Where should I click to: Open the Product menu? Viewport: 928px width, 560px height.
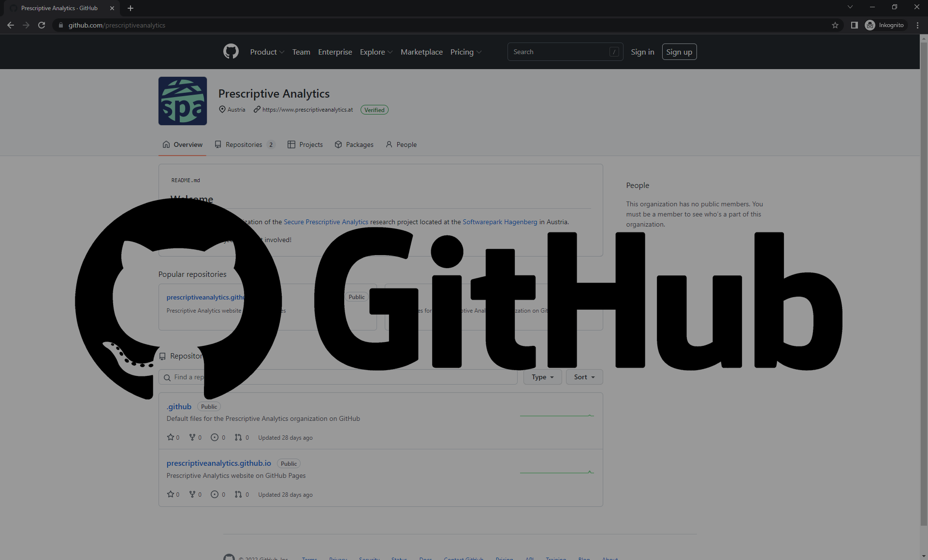pos(266,52)
